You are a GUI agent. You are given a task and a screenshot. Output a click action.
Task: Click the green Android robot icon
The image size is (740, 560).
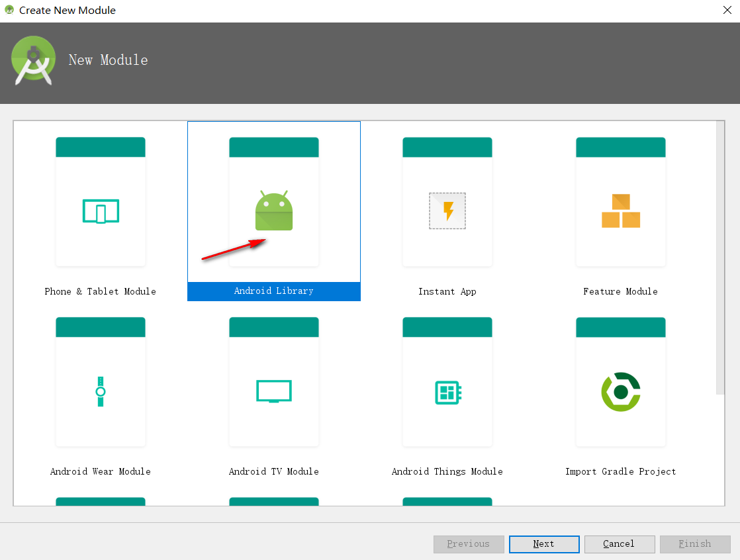coord(274,210)
